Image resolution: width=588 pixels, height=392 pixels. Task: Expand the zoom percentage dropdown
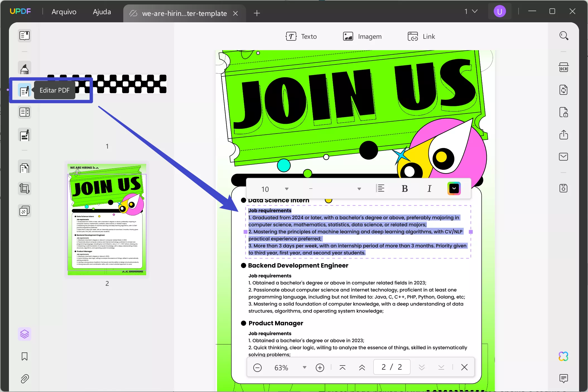[x=304, y=367]
